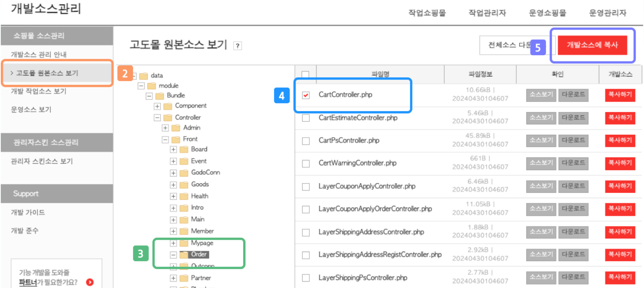Click the Member folder icon
The height and width of the screenshot is (288, 644).
click(x=184, y=231)
